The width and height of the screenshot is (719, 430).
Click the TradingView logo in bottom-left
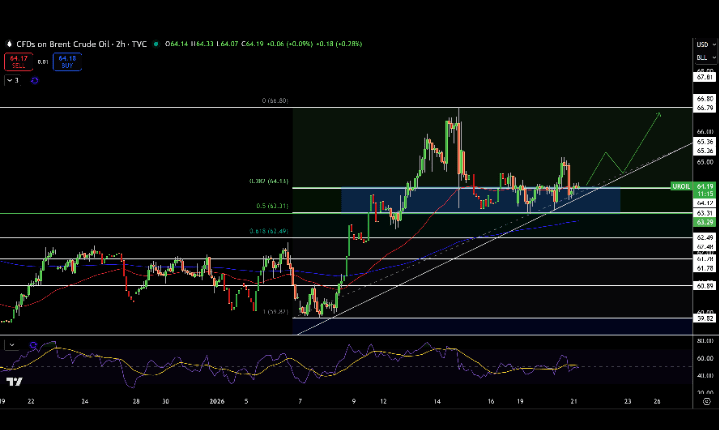coord(14,382)
